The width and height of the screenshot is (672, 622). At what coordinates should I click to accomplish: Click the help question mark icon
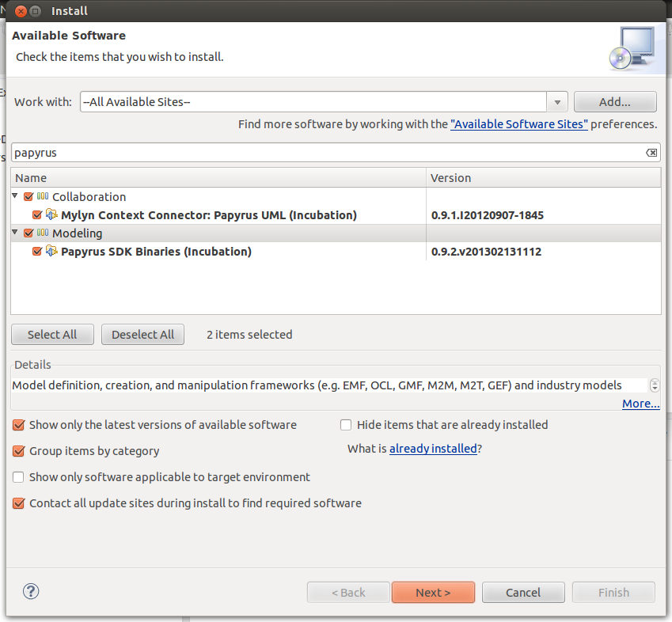(31, 591)
